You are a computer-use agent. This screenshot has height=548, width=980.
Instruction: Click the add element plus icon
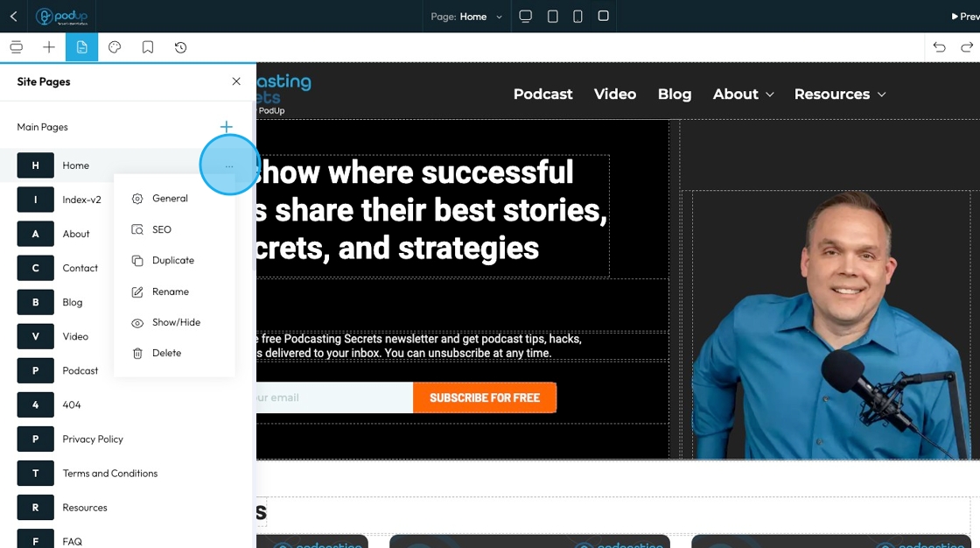pyautogui.click(x=49, y=47)
